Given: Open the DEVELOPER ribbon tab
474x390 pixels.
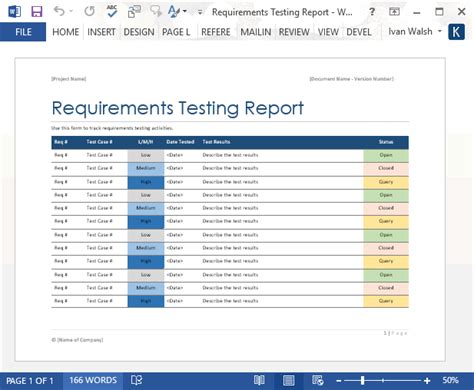Looking at the screenshot, I should tap(359, 32).
